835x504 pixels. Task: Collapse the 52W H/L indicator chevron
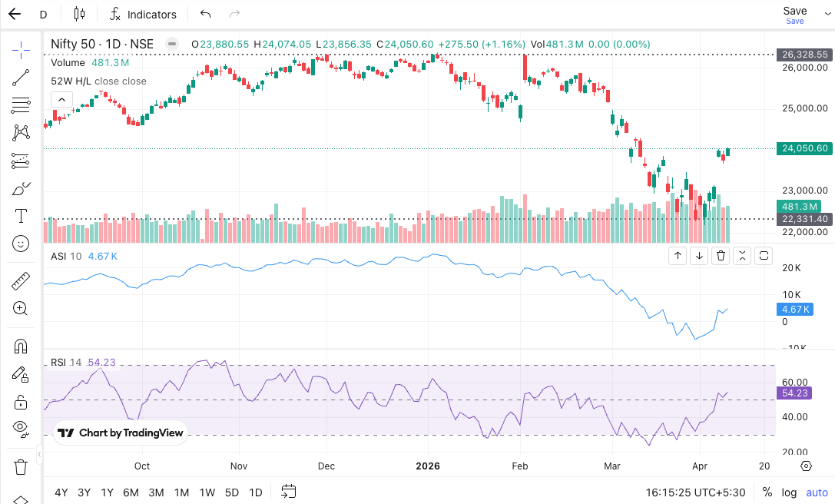click(61, 99)
